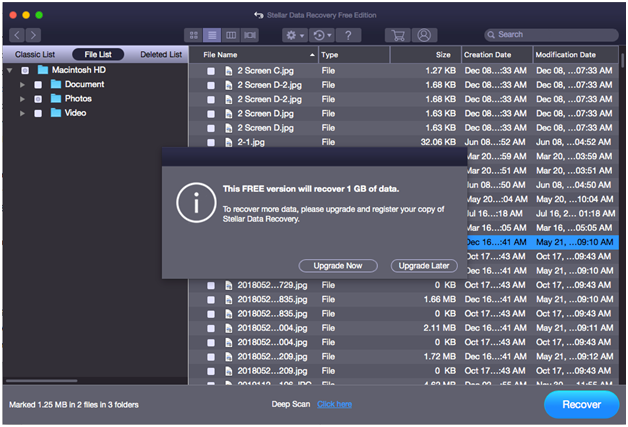Switch to the Classic List tab

pos(35,54)
